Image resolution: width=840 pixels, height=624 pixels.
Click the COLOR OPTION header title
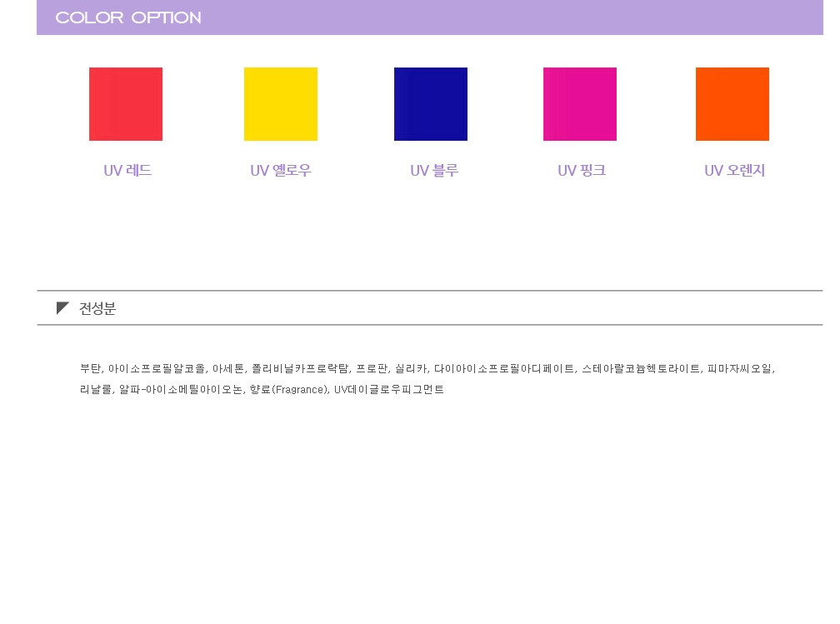click(128, 17)
